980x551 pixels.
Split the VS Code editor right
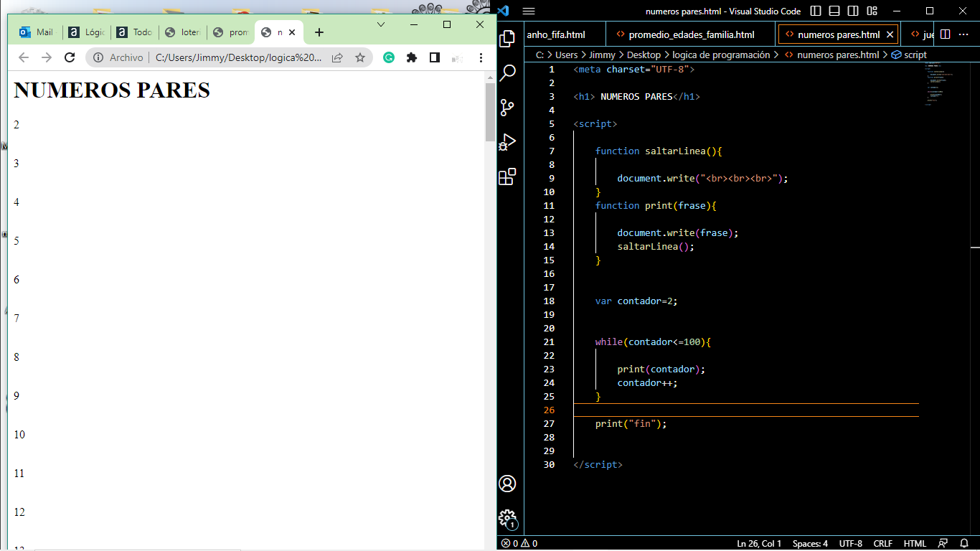(x=946, y=34)
